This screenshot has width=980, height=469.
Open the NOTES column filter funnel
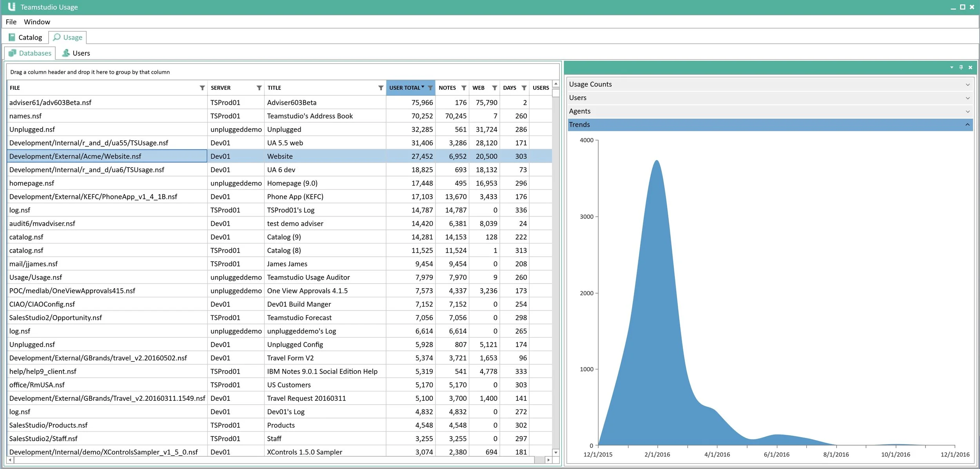click(464, 88)
